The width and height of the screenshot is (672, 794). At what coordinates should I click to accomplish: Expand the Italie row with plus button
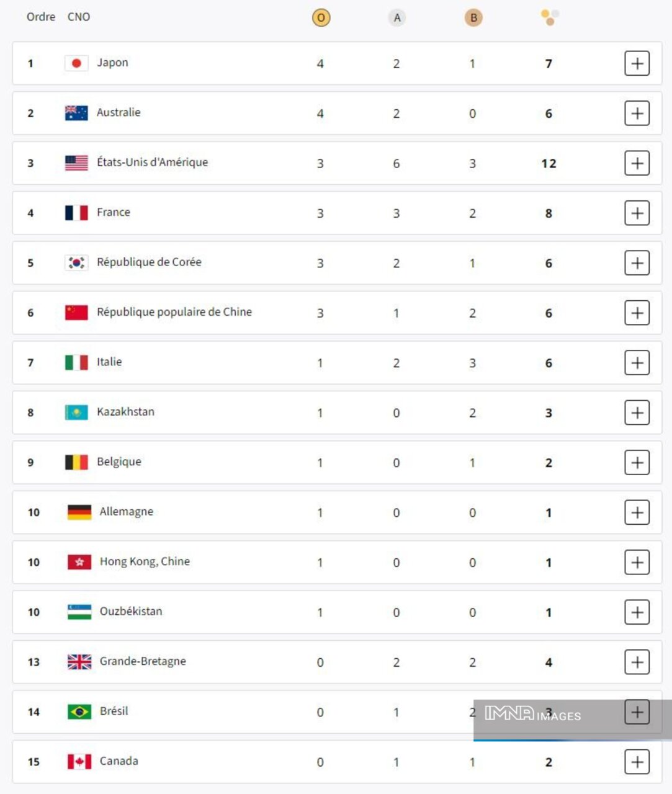click(x=637, y=363)
